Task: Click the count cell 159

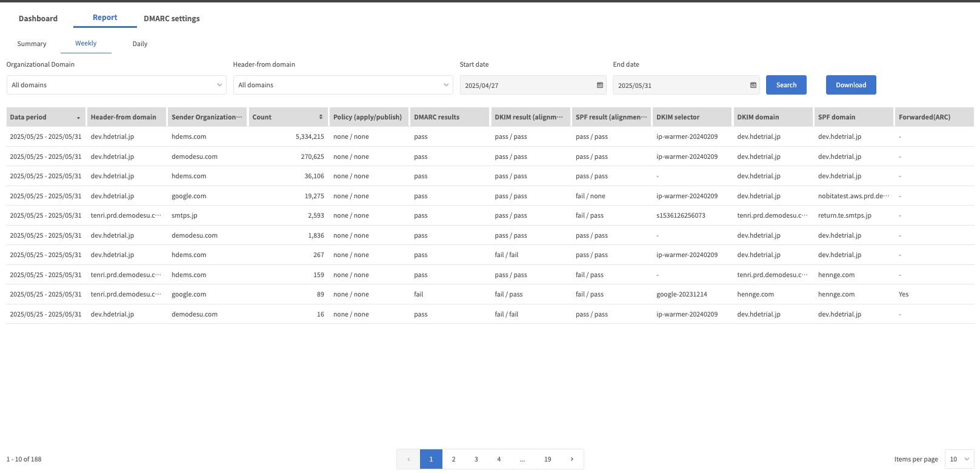Action: pos(319,275)
